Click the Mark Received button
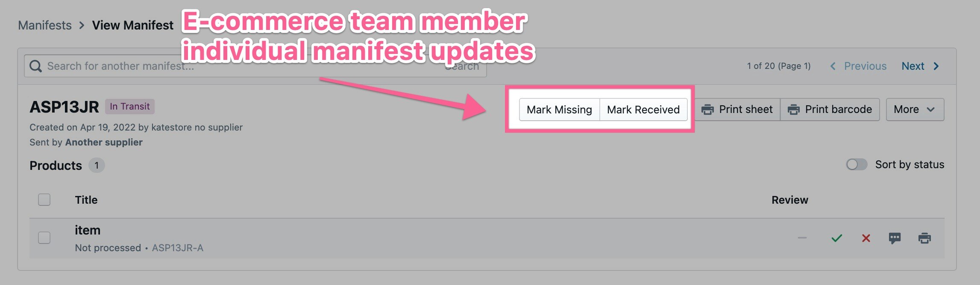This screenshot has height=285, width=980. click(643, 110)
